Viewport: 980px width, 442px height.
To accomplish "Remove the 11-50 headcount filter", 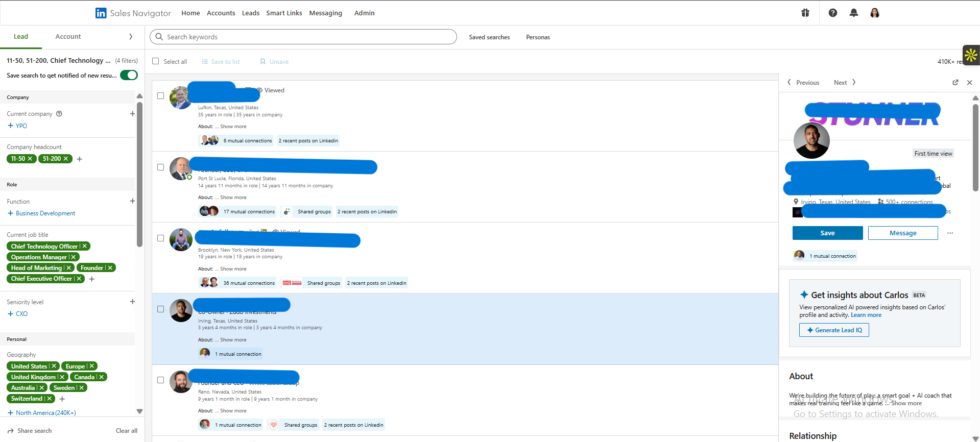I will tap(30, 159).
